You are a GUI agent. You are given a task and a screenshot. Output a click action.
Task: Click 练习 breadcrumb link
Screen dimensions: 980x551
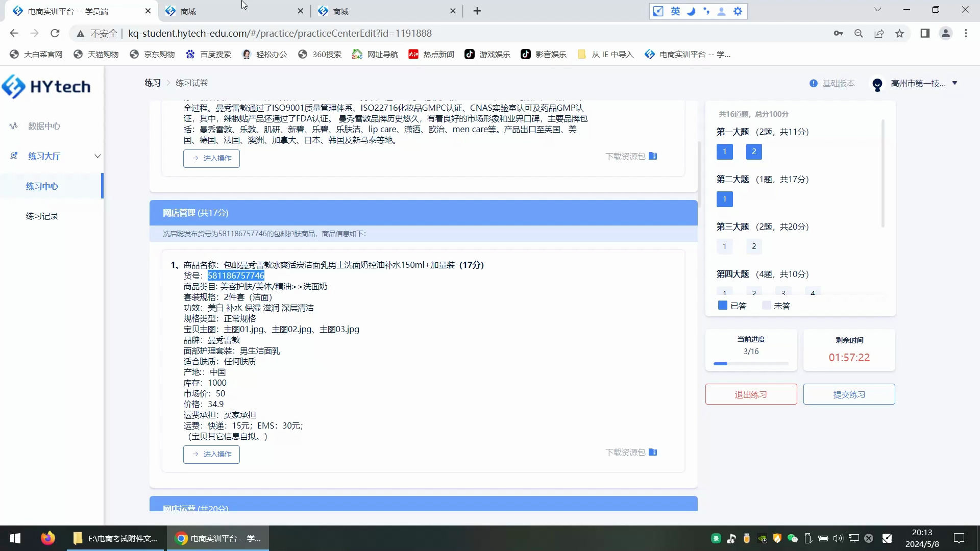(153, 83)
